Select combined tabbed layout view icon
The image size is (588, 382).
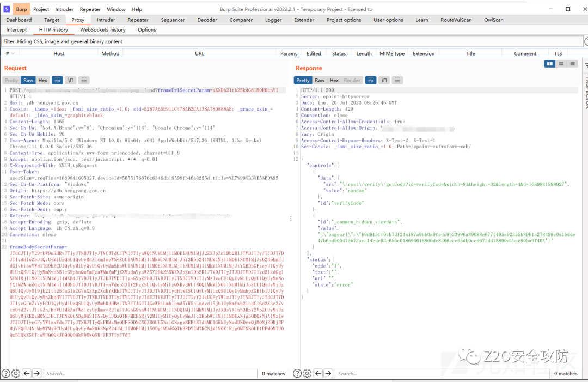572,64
